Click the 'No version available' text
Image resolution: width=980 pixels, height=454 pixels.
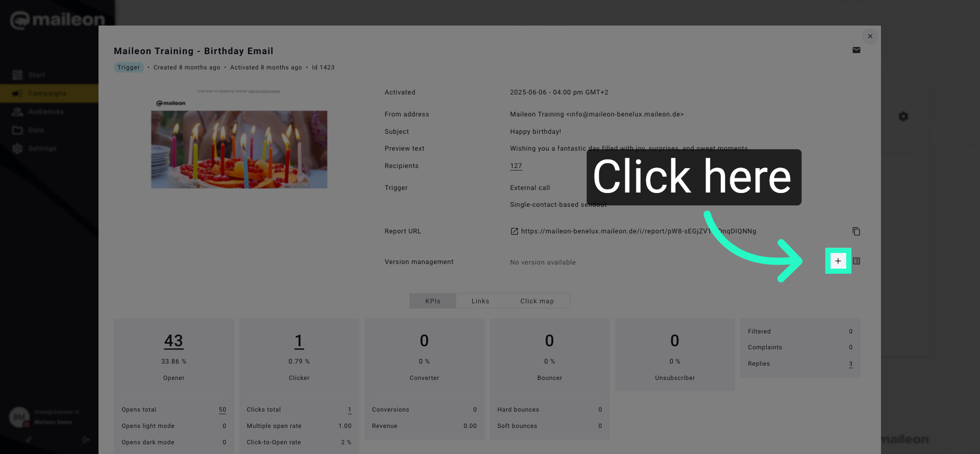point(543,262)
